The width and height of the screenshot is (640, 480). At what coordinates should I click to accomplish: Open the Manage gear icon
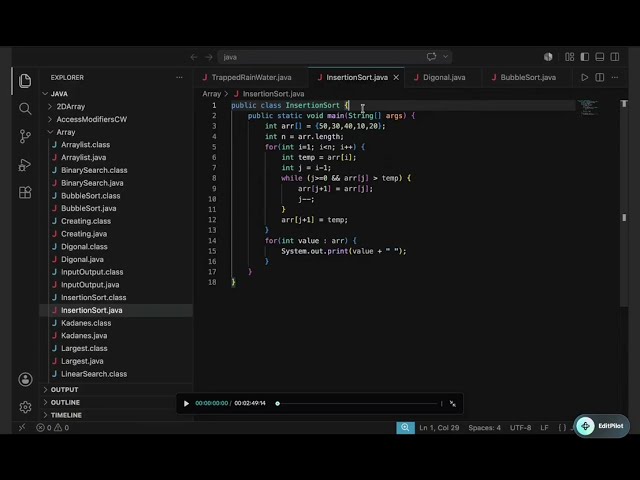[x=25, y=407]
